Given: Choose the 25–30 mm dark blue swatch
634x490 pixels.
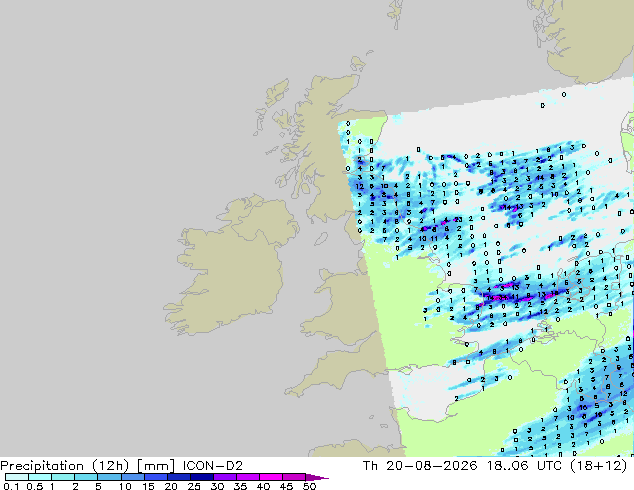Looking at the screenshot, I should click(x=201, y=477).
